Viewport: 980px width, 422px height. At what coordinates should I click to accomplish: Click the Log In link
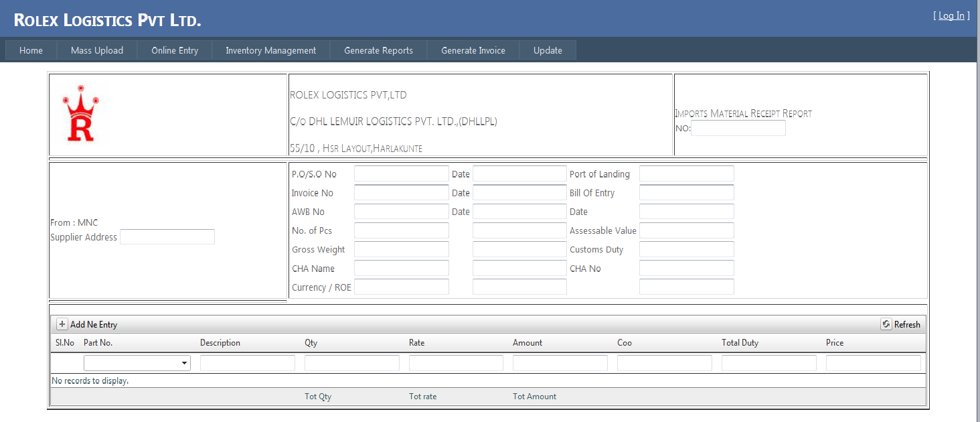(x=951, y=15)
